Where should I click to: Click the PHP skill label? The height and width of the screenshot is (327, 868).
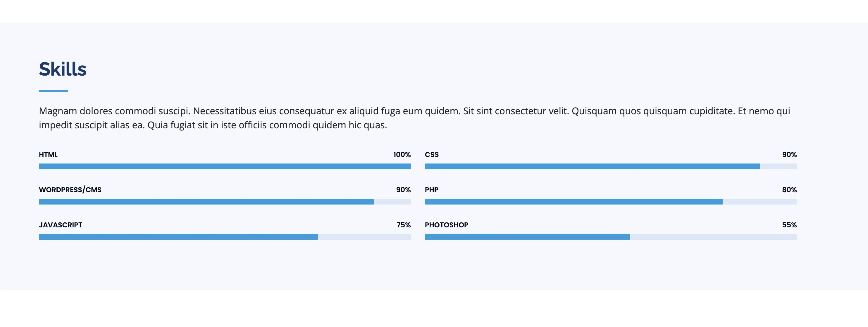pyautogui.click(x=432, y=190)
